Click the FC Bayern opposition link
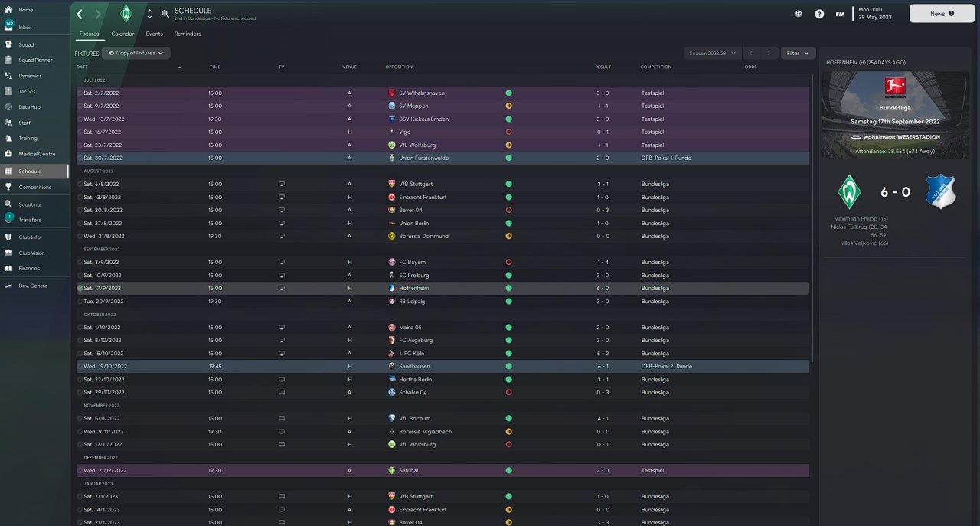This screenshot has height=526, width=980. coord(410,262)
